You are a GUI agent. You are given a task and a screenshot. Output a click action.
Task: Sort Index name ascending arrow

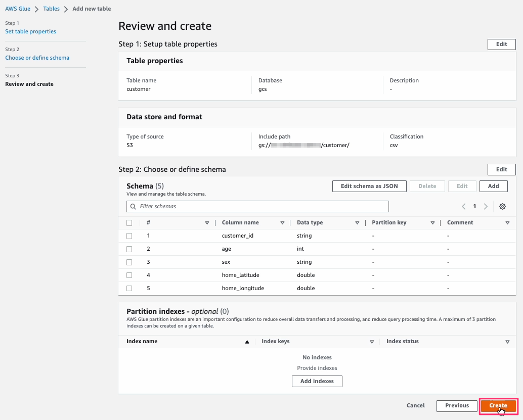point(247,342)
